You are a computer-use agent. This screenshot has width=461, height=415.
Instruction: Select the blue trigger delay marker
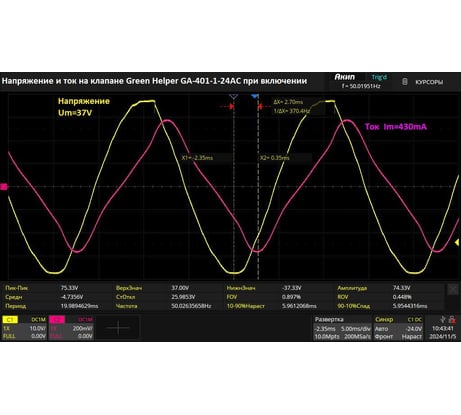255,96
